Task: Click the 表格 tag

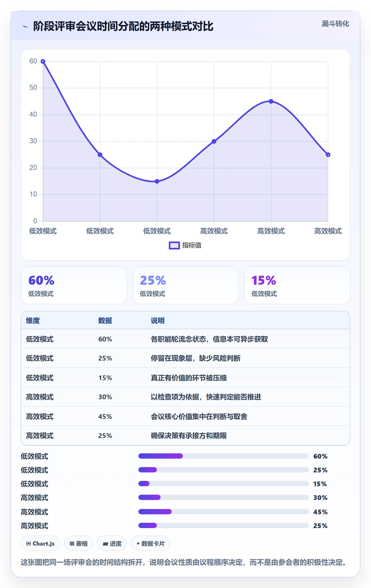Action: (78, 543)
